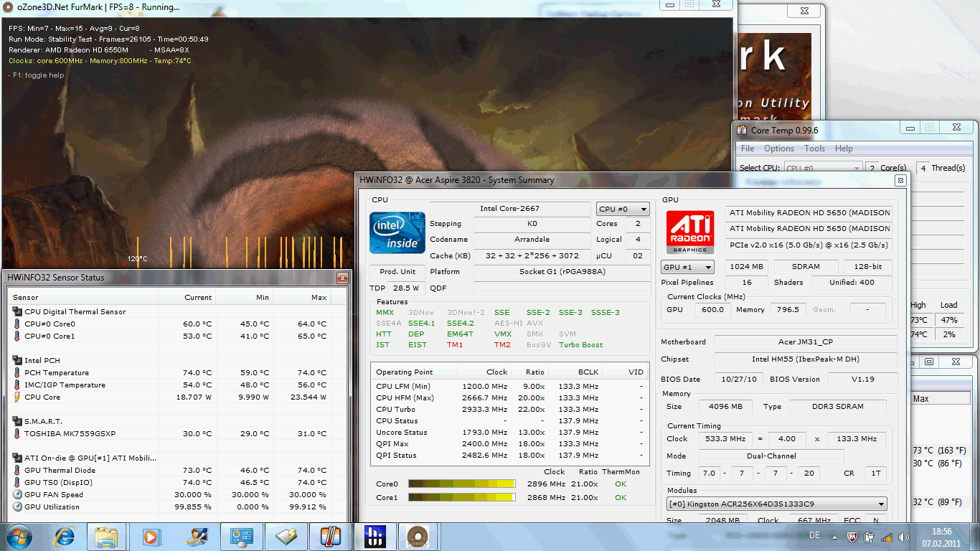The width and height of the screenshot is (980, 551).
Task: Click thermometer icon beside CPU#0 Core1
Action: [x=17, y=336]
